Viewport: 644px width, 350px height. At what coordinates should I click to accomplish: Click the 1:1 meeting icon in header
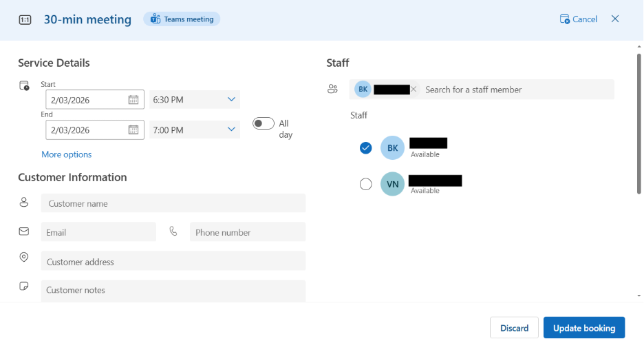pos(25,20)
